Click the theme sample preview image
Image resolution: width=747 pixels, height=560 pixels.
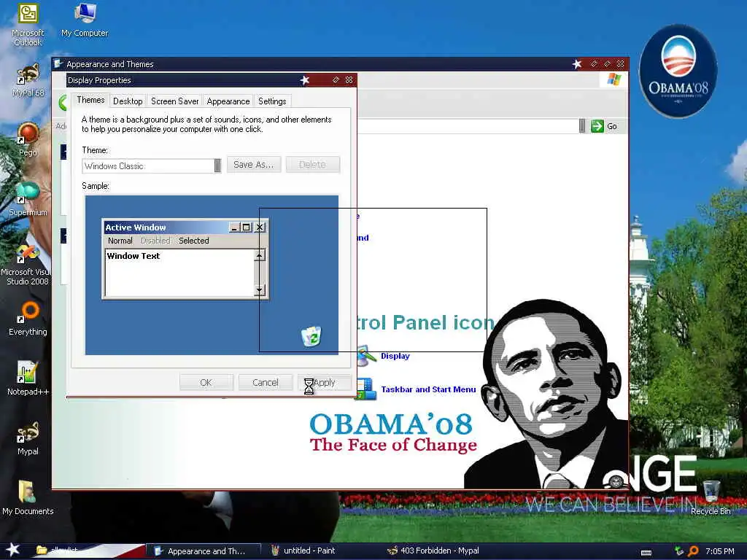(212, 275)
